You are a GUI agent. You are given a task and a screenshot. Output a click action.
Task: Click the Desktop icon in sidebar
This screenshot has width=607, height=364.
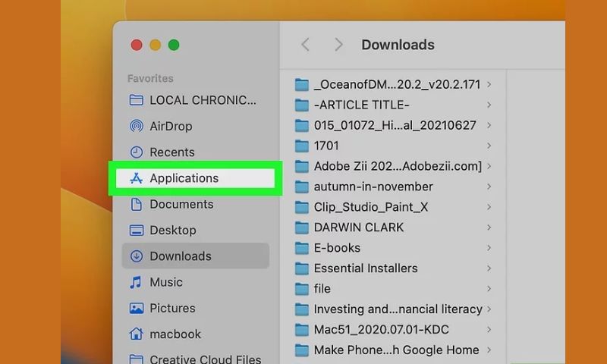[137, 231]
